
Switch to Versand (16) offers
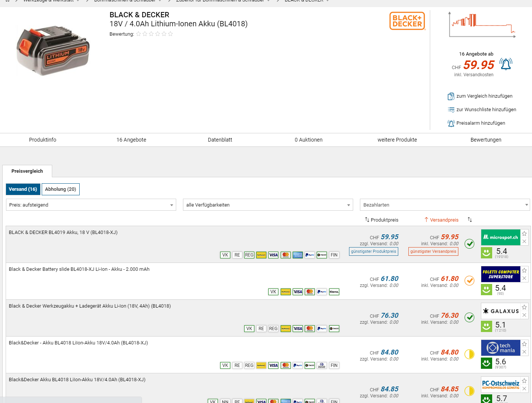[x=23, y=189]
